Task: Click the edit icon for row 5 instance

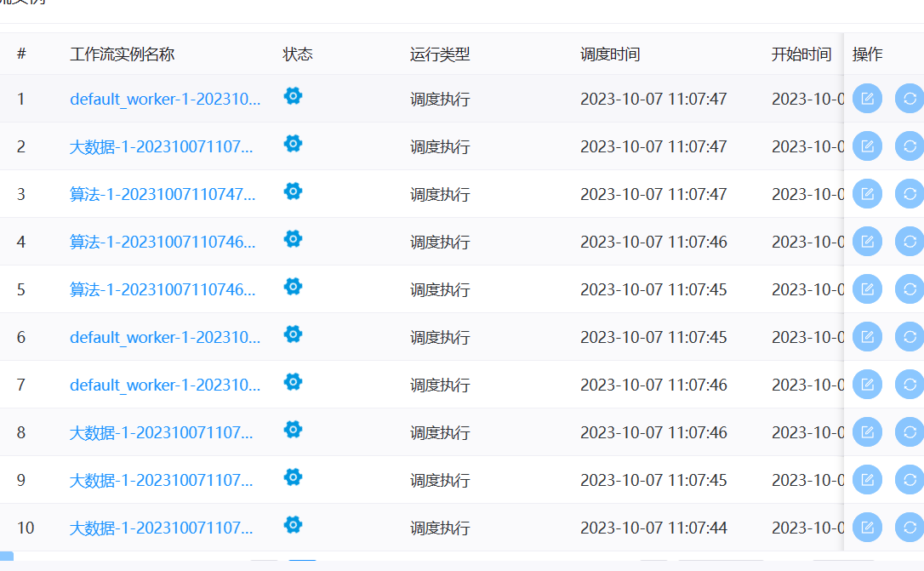Action: coord(866,288)
